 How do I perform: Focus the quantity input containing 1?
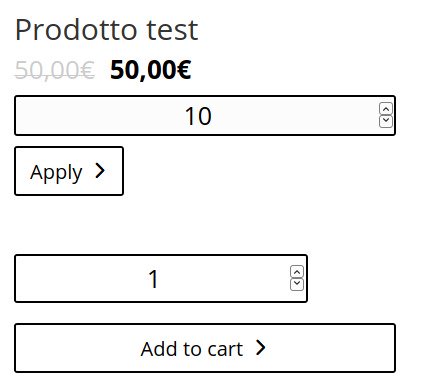(161, 279)
